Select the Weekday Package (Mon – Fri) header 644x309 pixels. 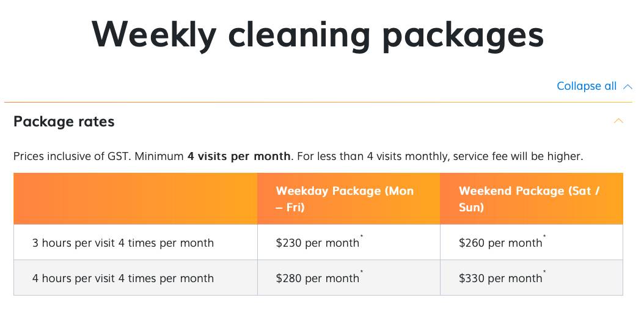pos(345,199)
